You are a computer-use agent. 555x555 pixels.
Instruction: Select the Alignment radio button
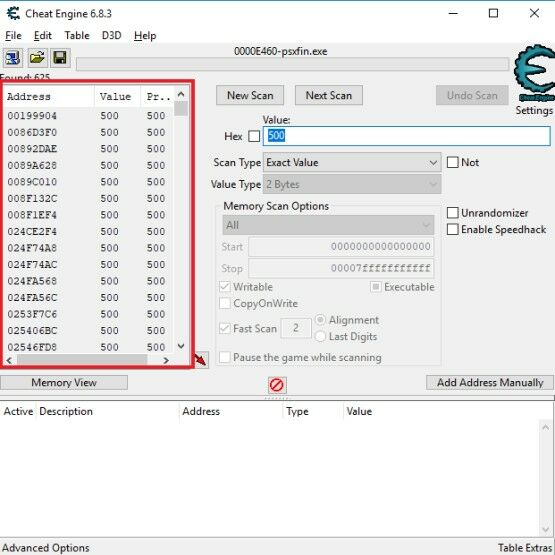(320, 320)
